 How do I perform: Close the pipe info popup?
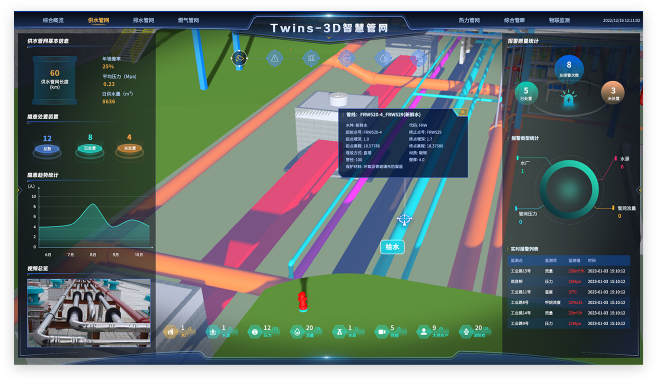click(462, 112)
